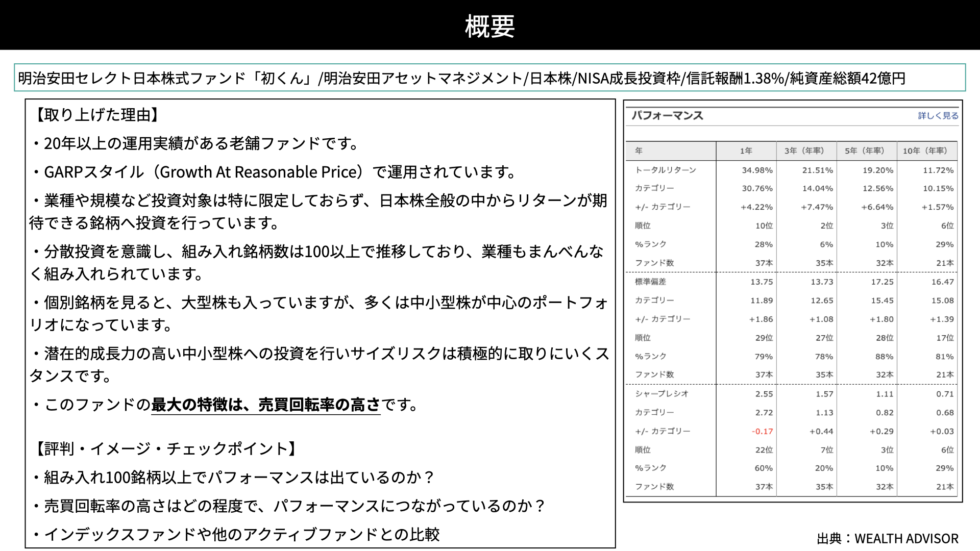This screenshot has width=980, height=551.
Task: Click the 17.25 standard deviation value
Action: [882, 282]
